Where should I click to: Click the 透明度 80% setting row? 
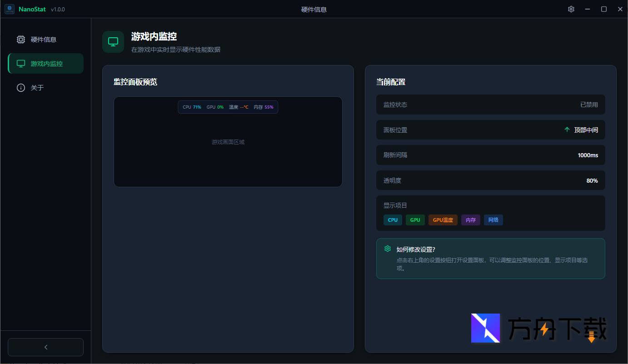[490, 180]
